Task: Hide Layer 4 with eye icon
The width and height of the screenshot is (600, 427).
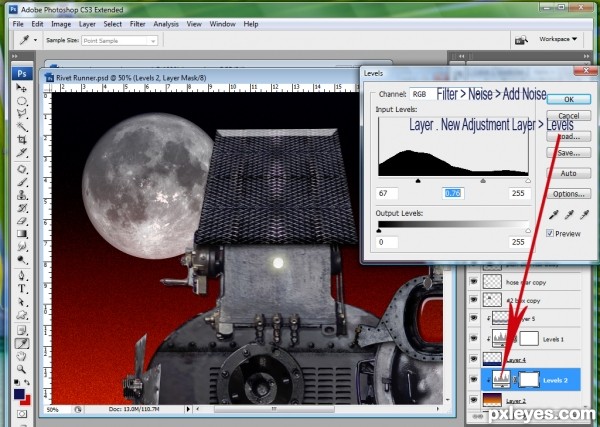Action: pyautogui.click(x=474, y=359)
